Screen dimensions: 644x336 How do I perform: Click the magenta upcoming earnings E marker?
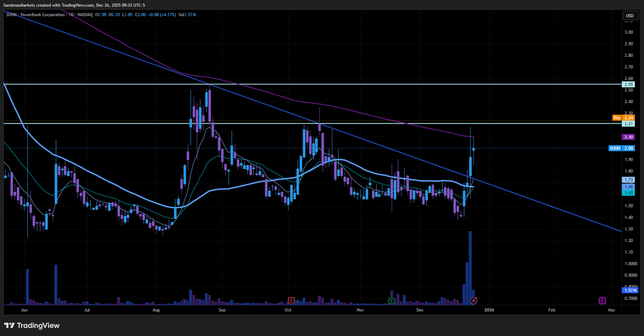tap(602, 300)
